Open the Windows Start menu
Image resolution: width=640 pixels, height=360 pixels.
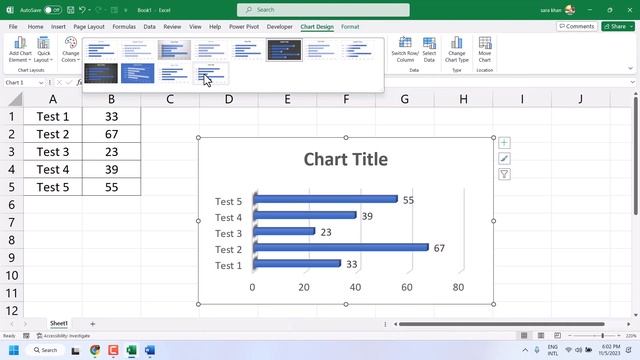click(14, 350)
